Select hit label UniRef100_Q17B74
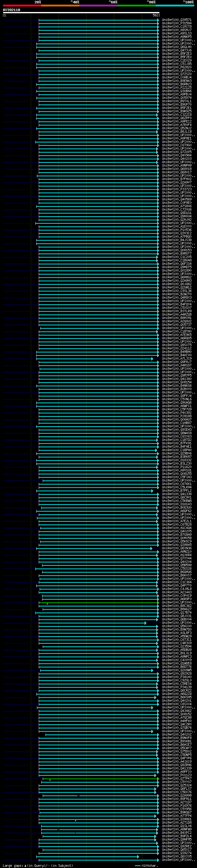197x868 pixels. (176, 612)
